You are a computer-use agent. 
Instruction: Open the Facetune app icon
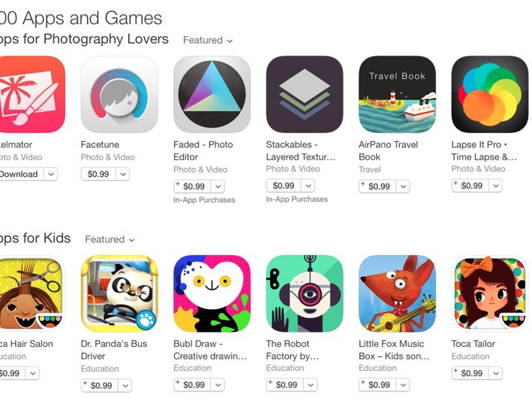119,94
